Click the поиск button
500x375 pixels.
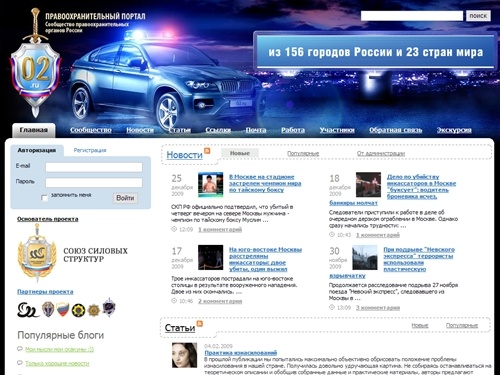click(x=478, y=16)
